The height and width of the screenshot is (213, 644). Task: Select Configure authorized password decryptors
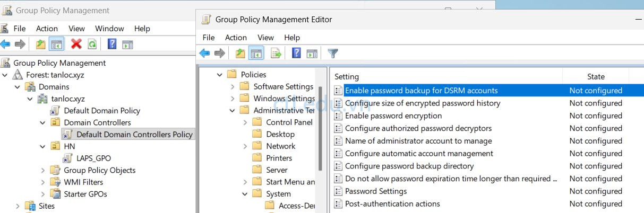(x=418, y=128)
